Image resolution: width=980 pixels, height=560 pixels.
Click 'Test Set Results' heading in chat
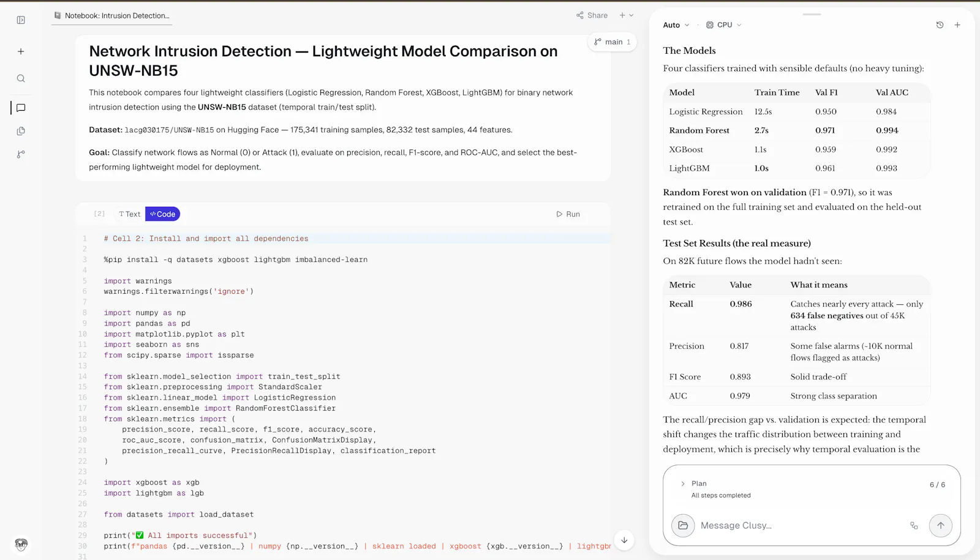[737, 244]
